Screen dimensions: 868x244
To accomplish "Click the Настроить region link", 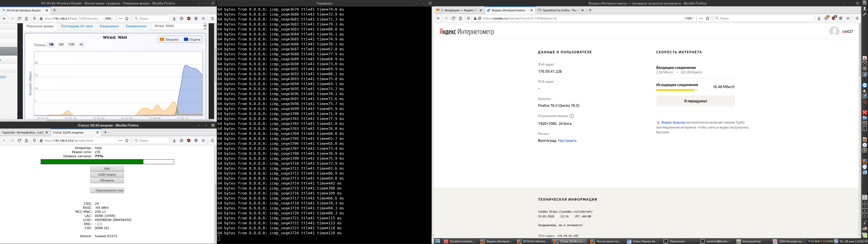I will pyautogui.click(x=567, y=141).
